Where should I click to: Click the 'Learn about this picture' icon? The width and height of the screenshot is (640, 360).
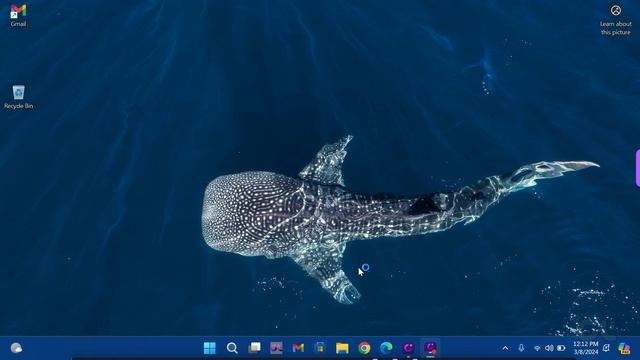(616, 20)
